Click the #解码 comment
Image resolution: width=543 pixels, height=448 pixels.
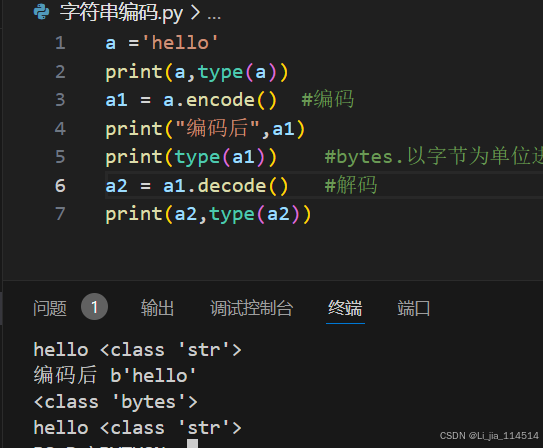coord(351,185)
